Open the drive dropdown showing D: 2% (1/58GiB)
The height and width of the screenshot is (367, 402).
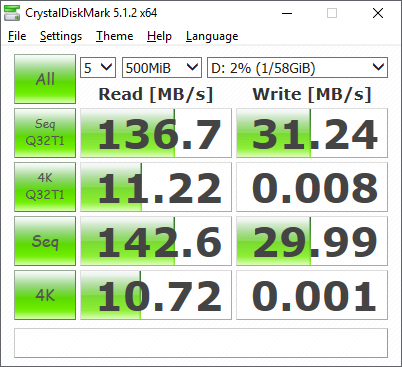297,68
